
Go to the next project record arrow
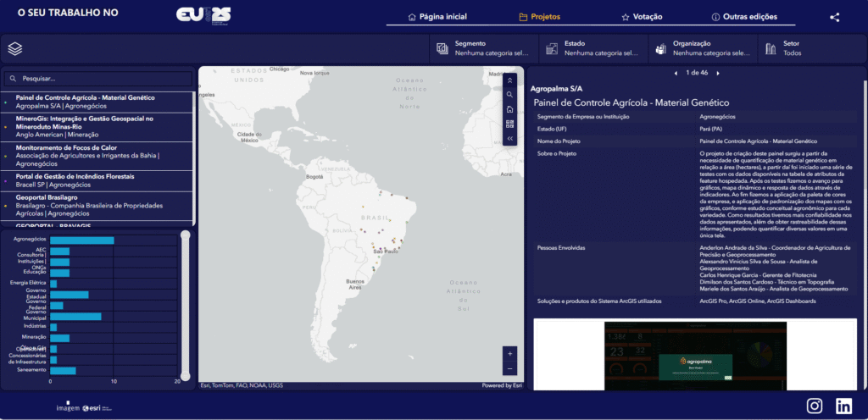tap(717, 73)
